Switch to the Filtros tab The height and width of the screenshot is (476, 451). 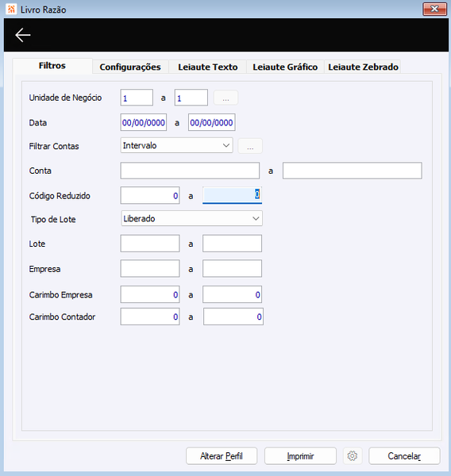52,66
